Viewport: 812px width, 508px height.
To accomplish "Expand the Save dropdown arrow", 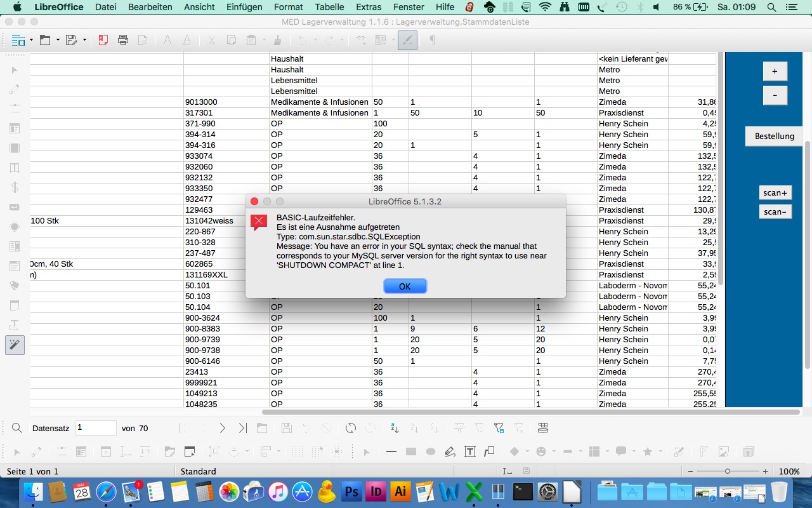I will (x=84, y=40).
